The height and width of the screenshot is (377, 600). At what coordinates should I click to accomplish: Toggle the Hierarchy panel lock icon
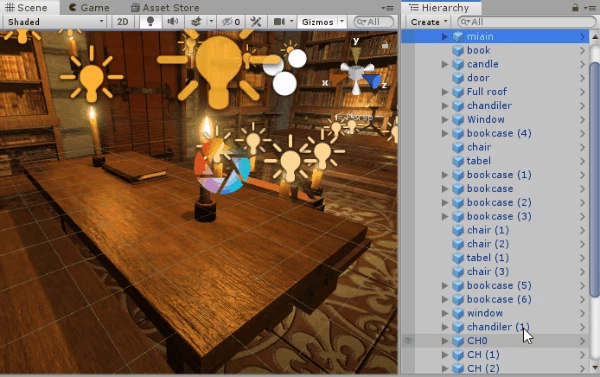click(x=575, y=7)
